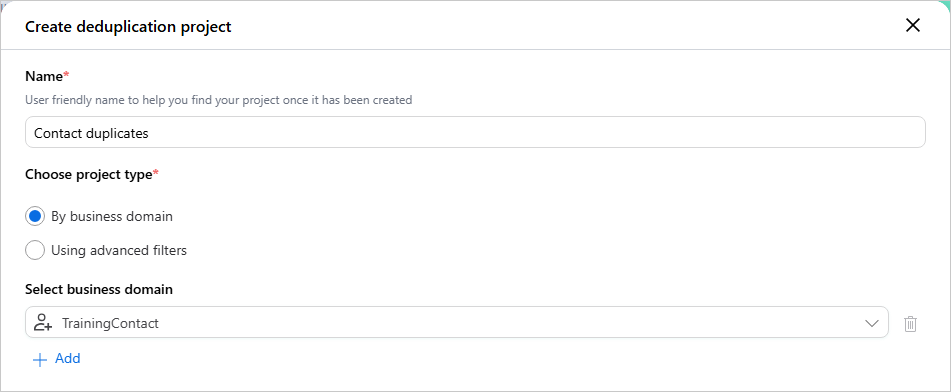Click the plus icon beside Add

tap(39, 359)
